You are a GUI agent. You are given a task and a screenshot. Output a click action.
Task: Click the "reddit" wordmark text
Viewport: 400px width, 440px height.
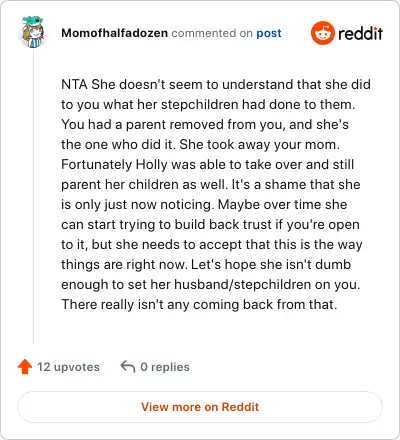360,33
